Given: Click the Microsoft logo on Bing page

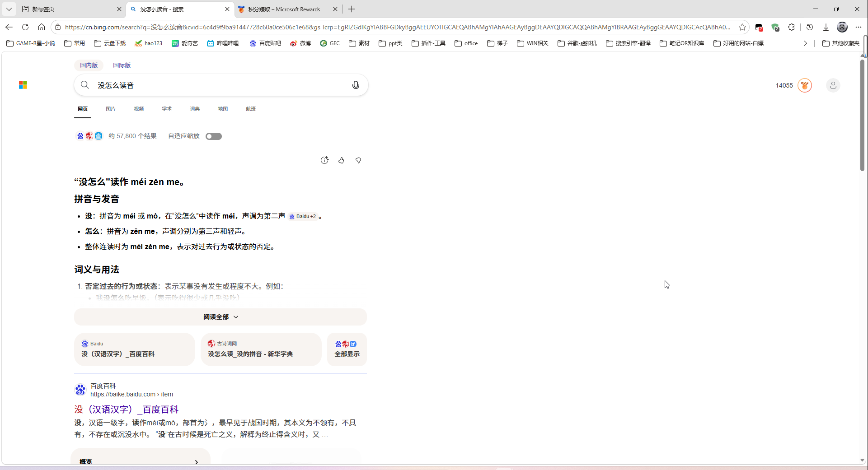Looking at the screenshot, I should tap(23, 85).
